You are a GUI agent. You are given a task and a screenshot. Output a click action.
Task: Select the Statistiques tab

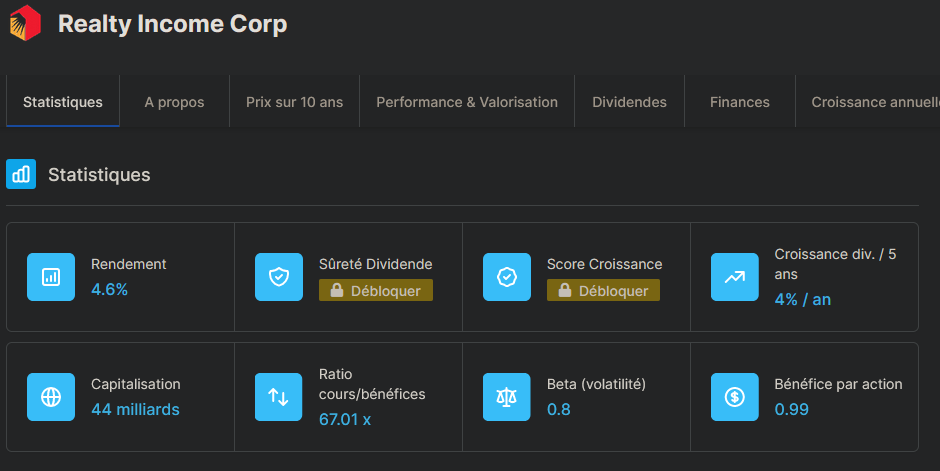pos(63,102)
